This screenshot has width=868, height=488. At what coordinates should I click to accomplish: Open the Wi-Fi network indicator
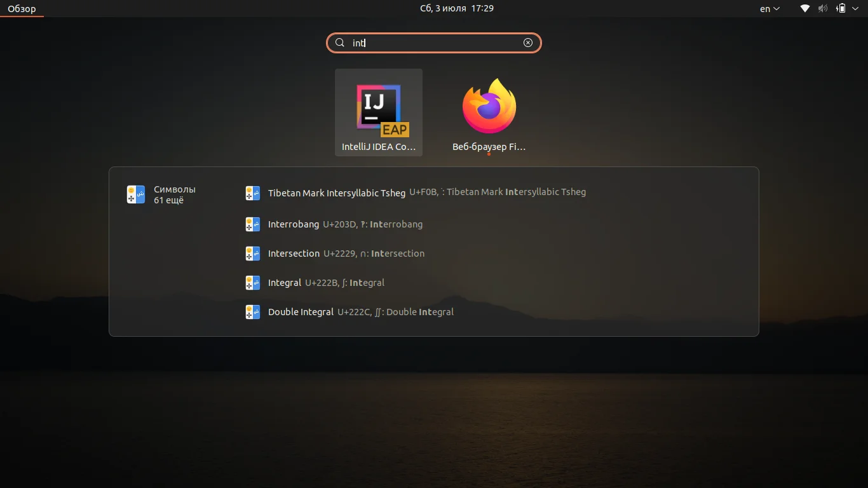pyautogui.click(x=805, y=9)
